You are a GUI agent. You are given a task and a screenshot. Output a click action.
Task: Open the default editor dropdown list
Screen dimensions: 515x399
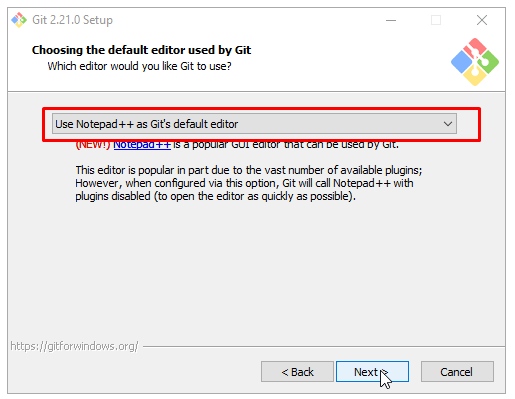254,124
